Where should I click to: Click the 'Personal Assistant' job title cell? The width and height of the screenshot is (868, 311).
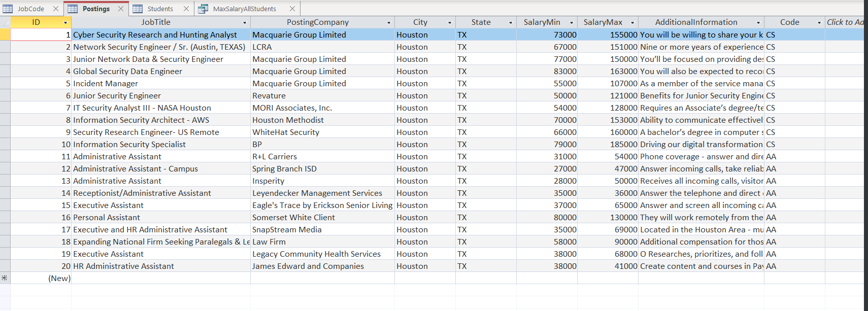pyautogui.click(x=161, y=217)
